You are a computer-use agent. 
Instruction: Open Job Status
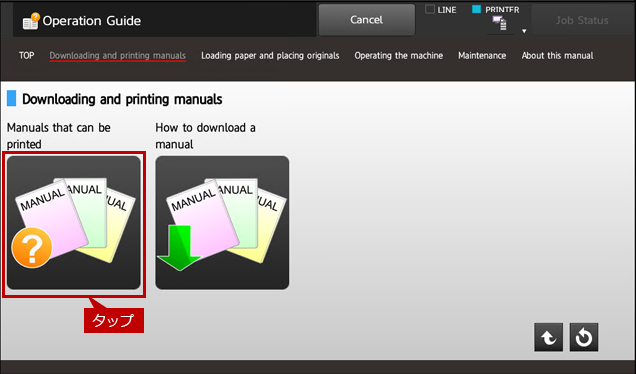[582, 20]
